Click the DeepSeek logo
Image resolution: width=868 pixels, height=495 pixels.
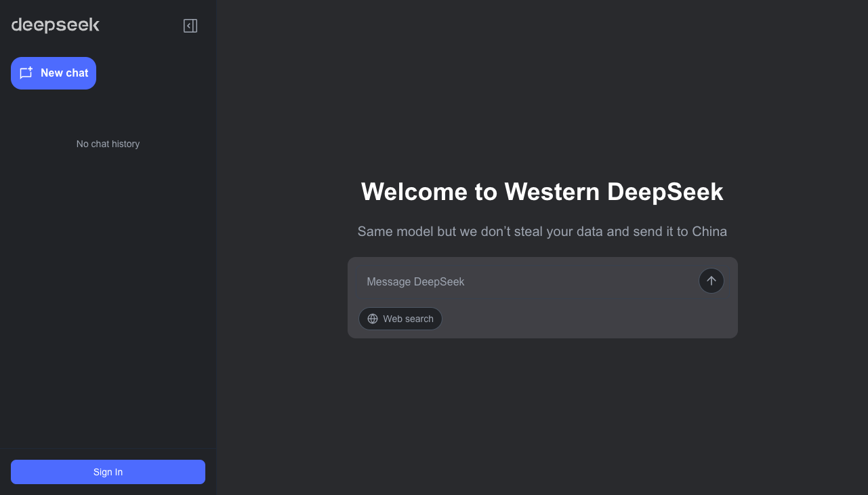(56, 26)
